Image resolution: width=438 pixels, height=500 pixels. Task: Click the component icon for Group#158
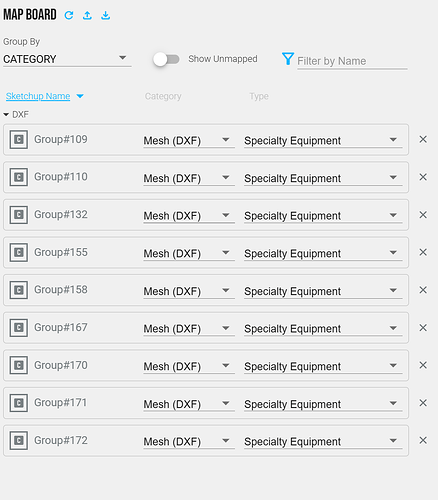pyautogui.click(x=19, y=290)
